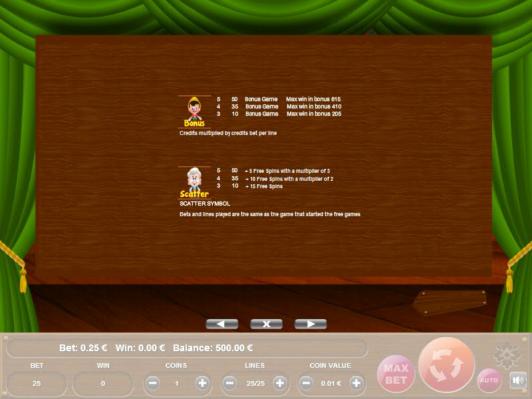Close the paytable with X button

(266, 324)
